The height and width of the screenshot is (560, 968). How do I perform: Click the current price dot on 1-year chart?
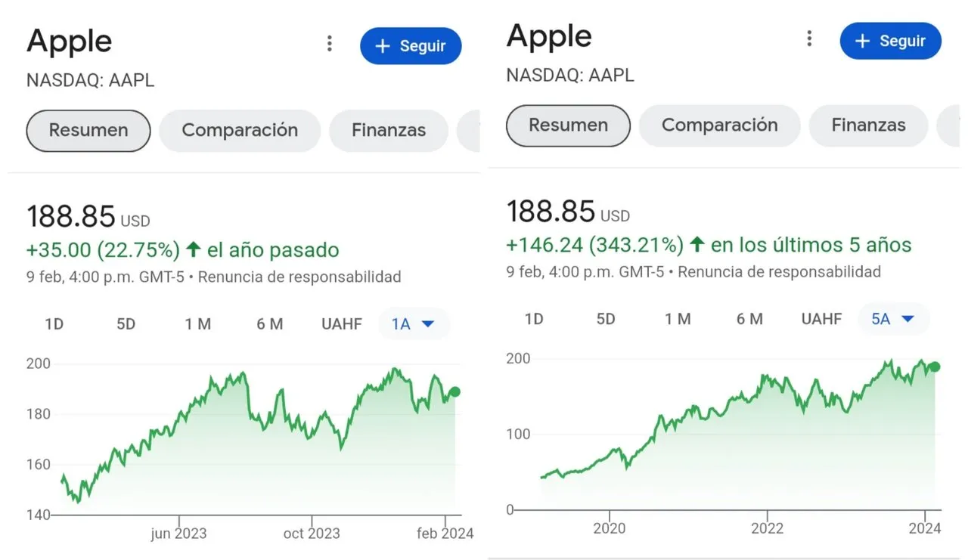[455, 391]
